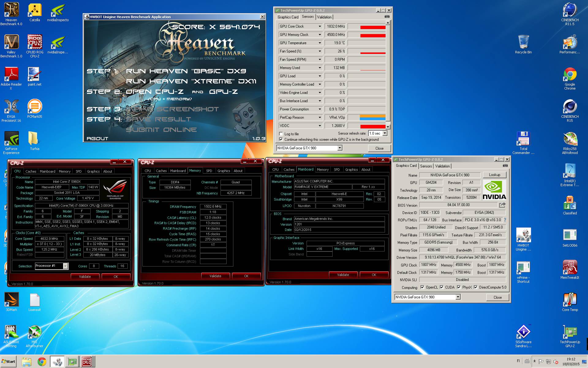The image size is (588, 368).
Task: Open Core Temp desktop icon
Action: point(570,302)
